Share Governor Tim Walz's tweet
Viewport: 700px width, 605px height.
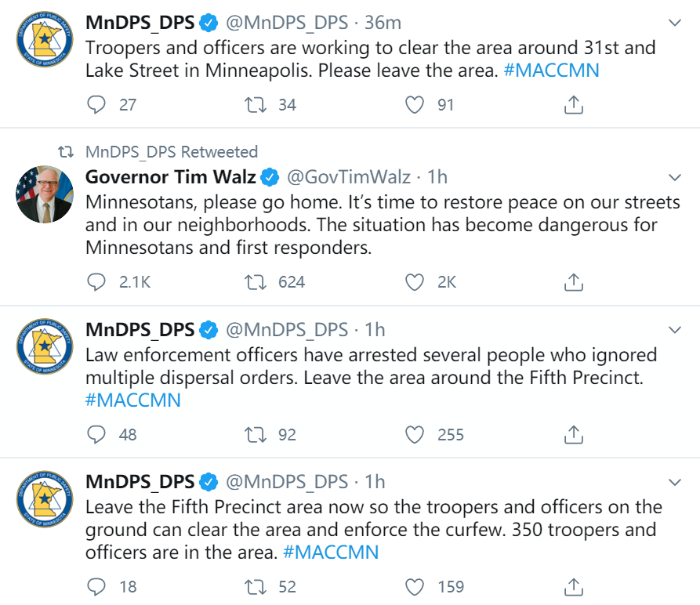tap(574, 282)
